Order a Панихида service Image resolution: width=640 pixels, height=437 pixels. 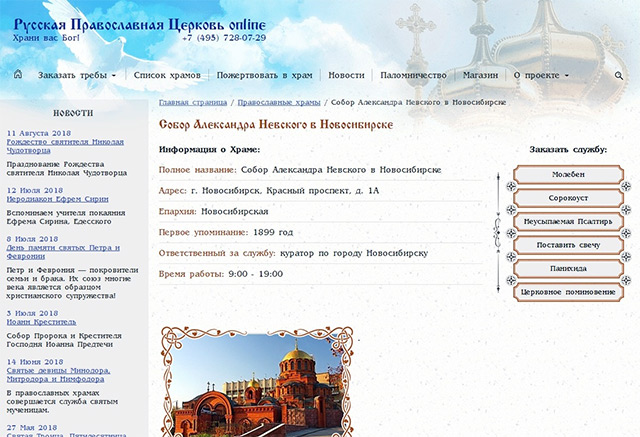coord(568,269)
